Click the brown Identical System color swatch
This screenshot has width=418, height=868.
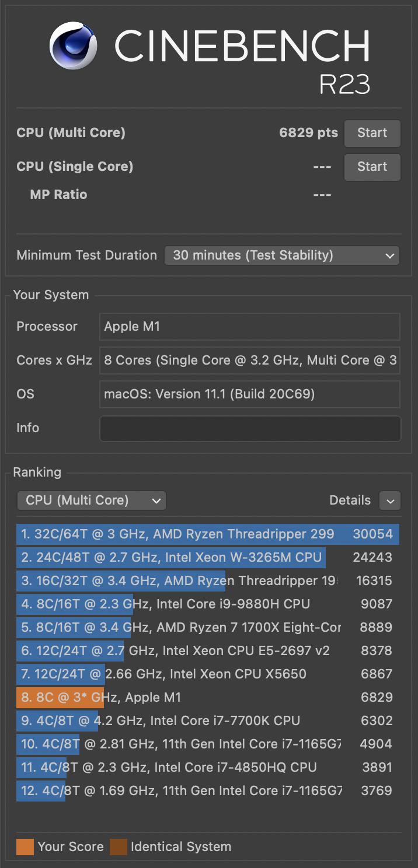tap(119, 847)
